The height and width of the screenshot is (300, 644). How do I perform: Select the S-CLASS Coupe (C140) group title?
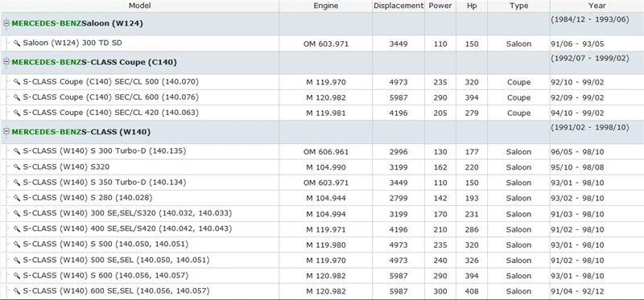click(129, 62)
